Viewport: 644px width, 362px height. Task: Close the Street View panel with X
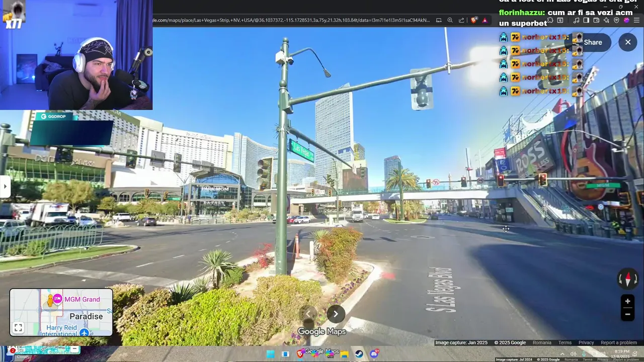coord(628,42)
